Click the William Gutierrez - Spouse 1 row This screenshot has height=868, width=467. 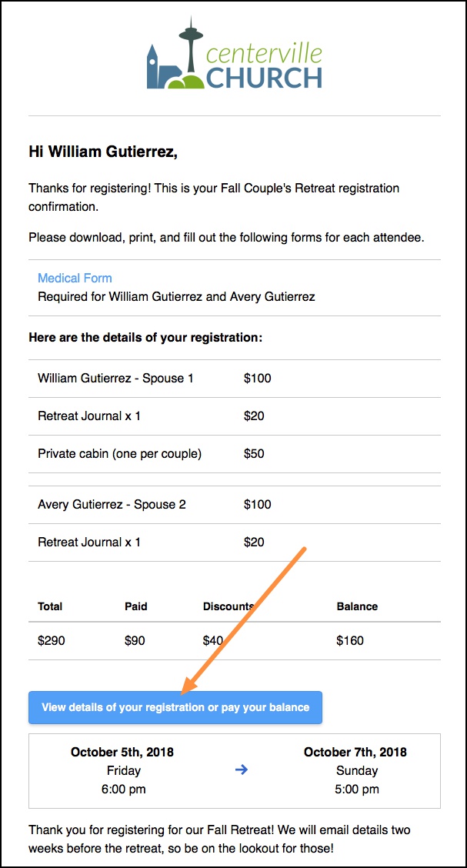[x=234, y=379]
